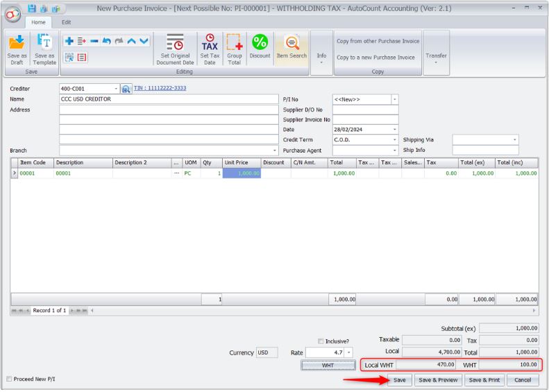Click the Item Code cell 00001
The height and width of the screenshot is (392, 549).
(x=36, y=173)
